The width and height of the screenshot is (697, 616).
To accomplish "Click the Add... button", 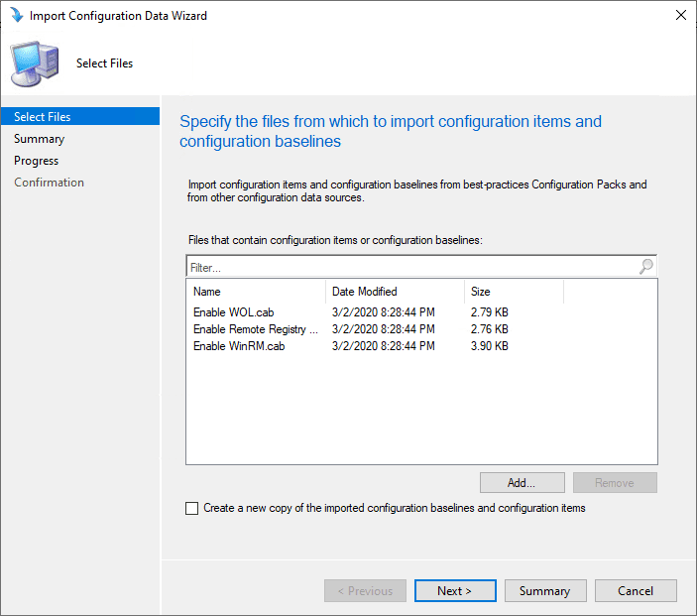I will click(x=522, y=482).
